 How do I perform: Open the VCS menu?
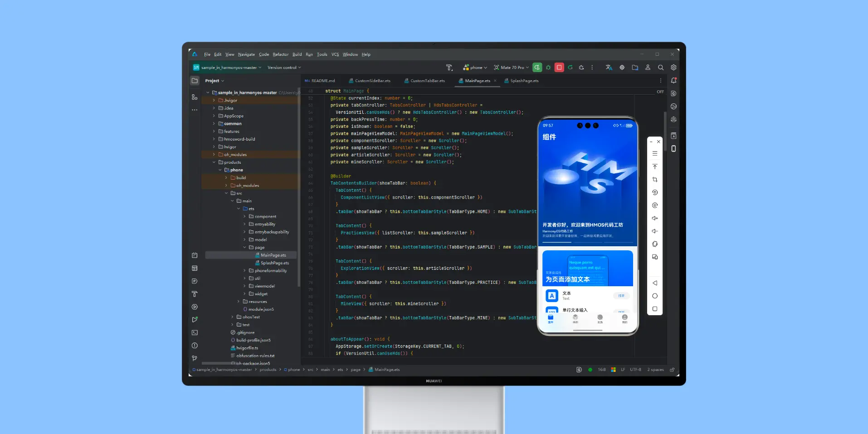335,54
